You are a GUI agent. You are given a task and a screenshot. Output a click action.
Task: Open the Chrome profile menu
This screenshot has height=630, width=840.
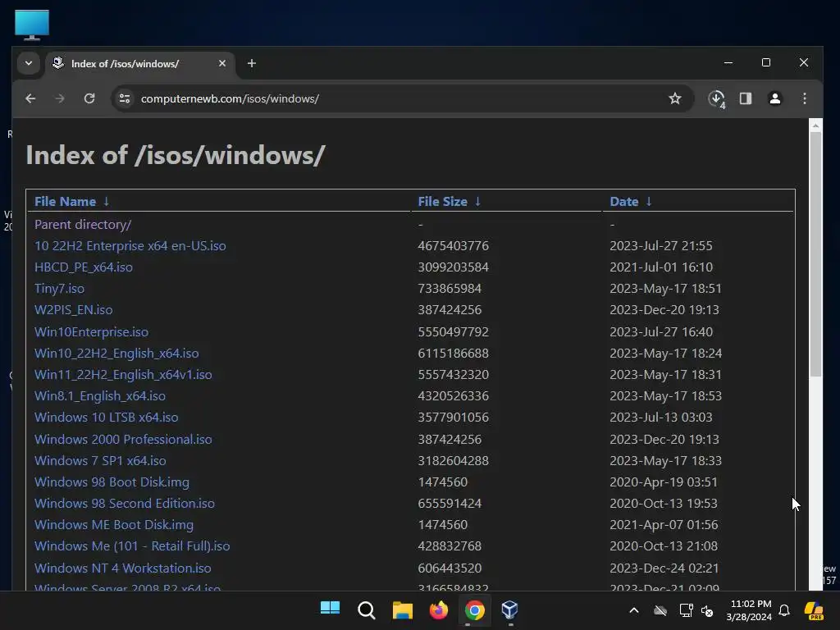click(x=775, y=98)
